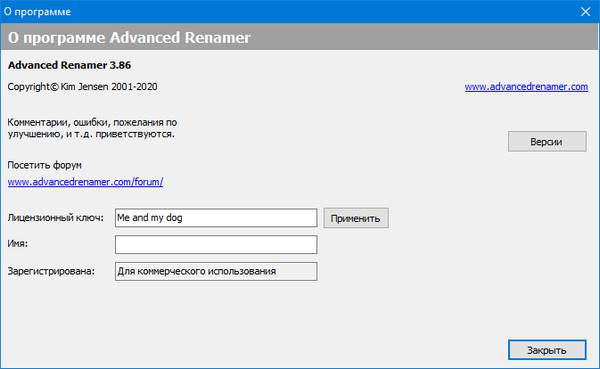
Task: Click the 'О программе Advanced Renamer' header
Action: click(129, 38)
